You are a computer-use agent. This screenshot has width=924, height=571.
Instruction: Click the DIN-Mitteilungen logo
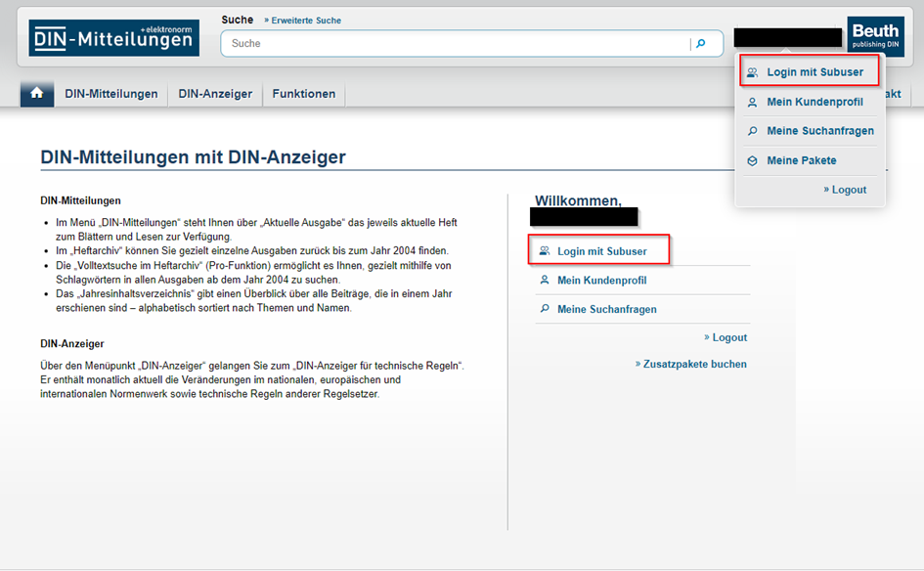pos(113,38)
